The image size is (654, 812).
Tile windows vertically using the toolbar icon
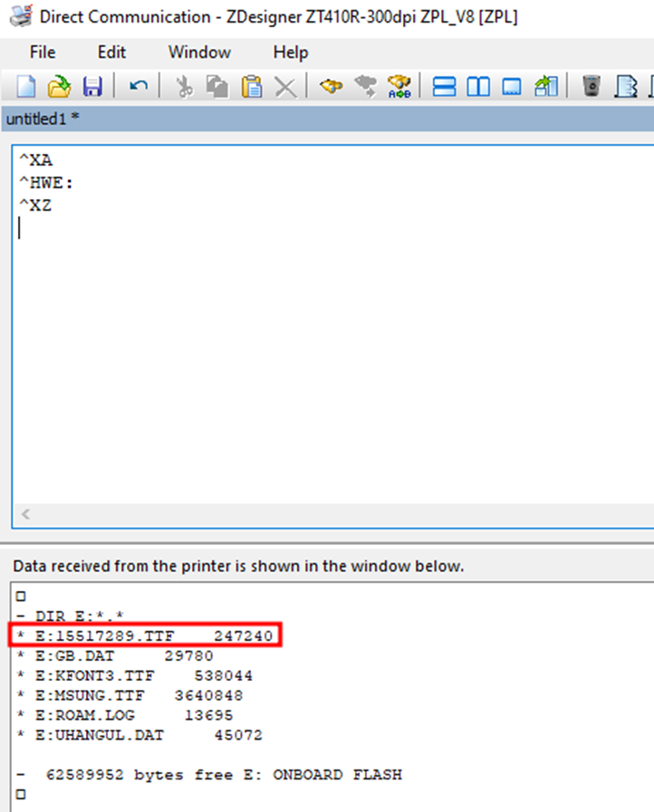click(x=477, y=86)
